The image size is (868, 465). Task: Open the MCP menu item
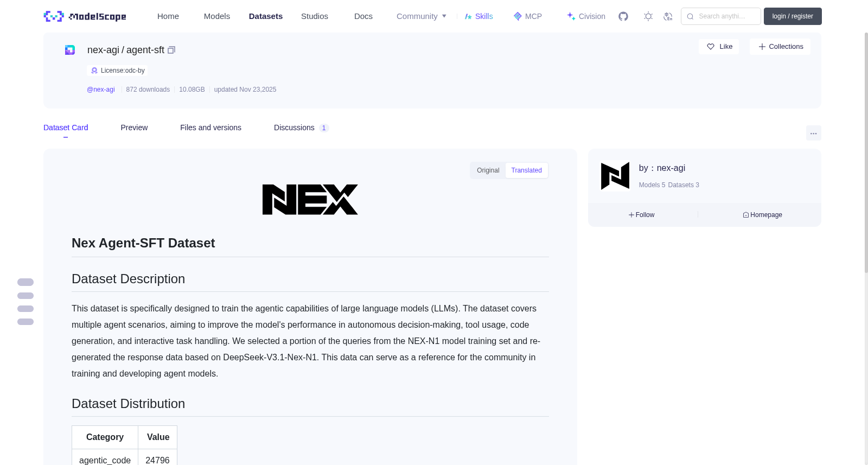[x=527, y=16]
